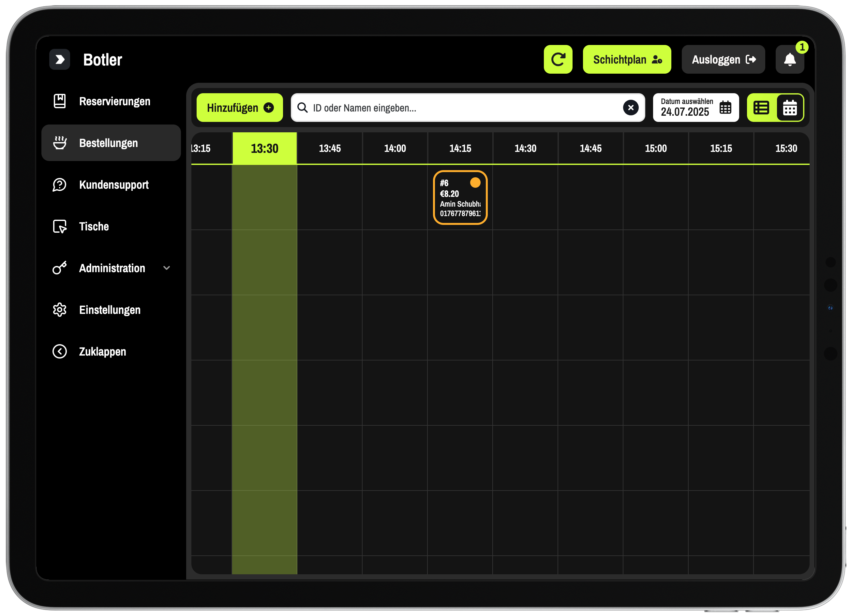Clear the search field with X

click(630, 108)
